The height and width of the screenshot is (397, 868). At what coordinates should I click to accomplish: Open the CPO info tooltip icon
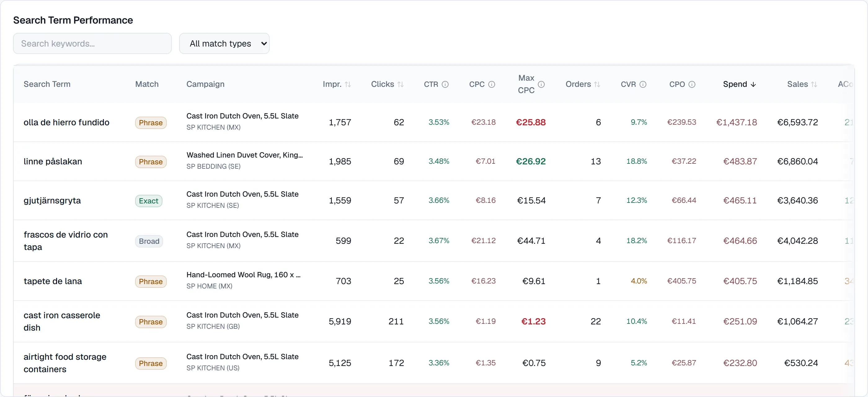click(692, 84)
